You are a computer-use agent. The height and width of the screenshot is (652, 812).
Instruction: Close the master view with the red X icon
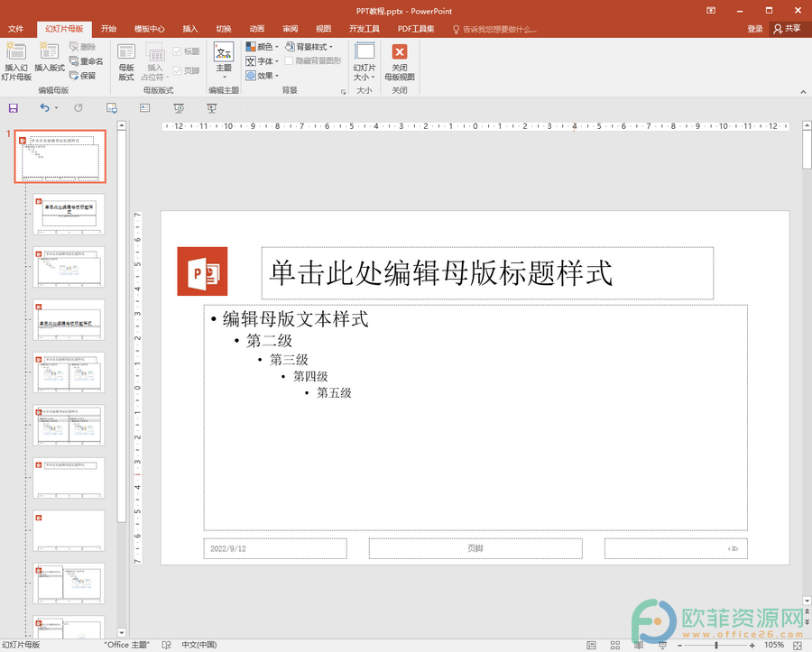(x=400, y=51)
